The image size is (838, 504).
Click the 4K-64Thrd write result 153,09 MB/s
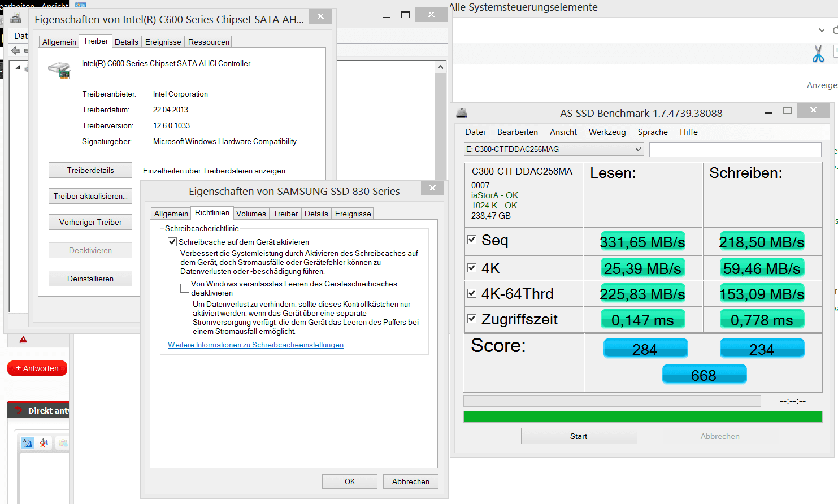(762, 294)
